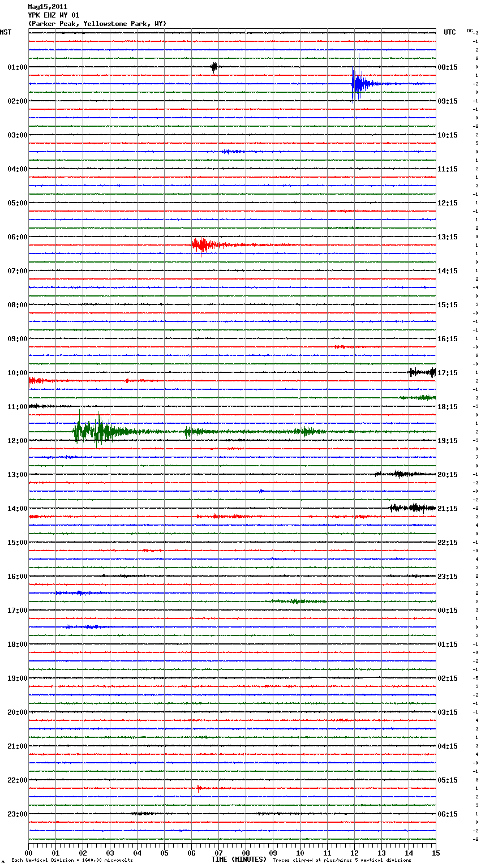
Task: Select the 18:00 MST time label
Action: 18,644
